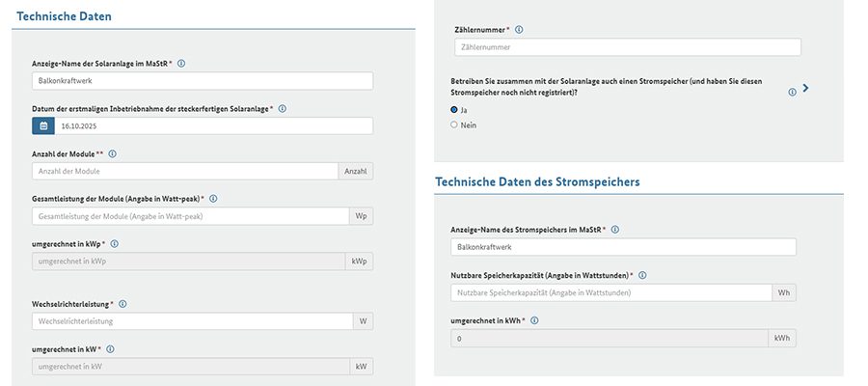Expand the chevron beside Stromspeicher question
The width and height of the screenshot is (868, 386).
click(x=805, y=88)
